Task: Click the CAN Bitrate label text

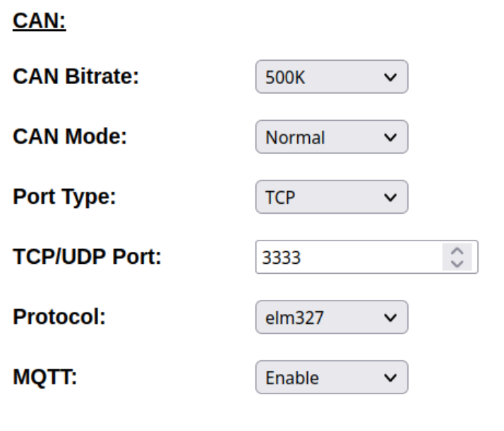Action: (x=76, y=76)
